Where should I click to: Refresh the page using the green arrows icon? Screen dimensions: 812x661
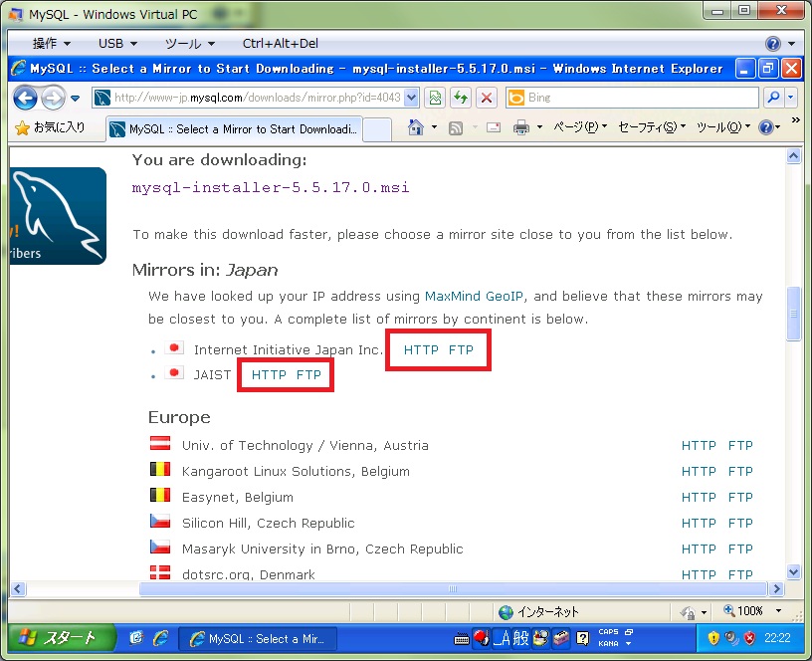461,98
